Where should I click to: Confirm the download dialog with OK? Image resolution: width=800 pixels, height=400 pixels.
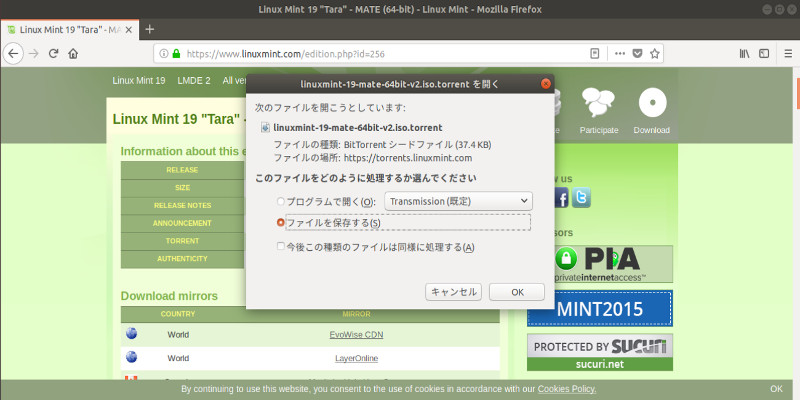pyautogui.click(x=517, y=292)
